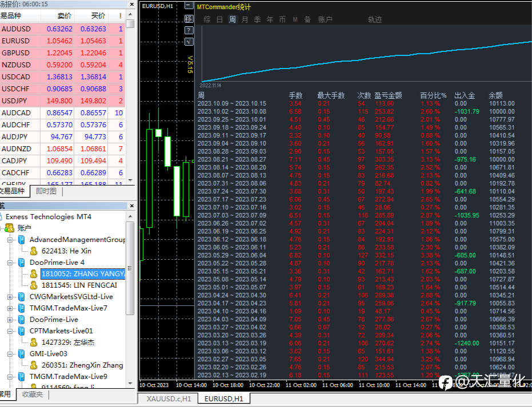Click the navigator scrollbar down arrow

[130, 383]
